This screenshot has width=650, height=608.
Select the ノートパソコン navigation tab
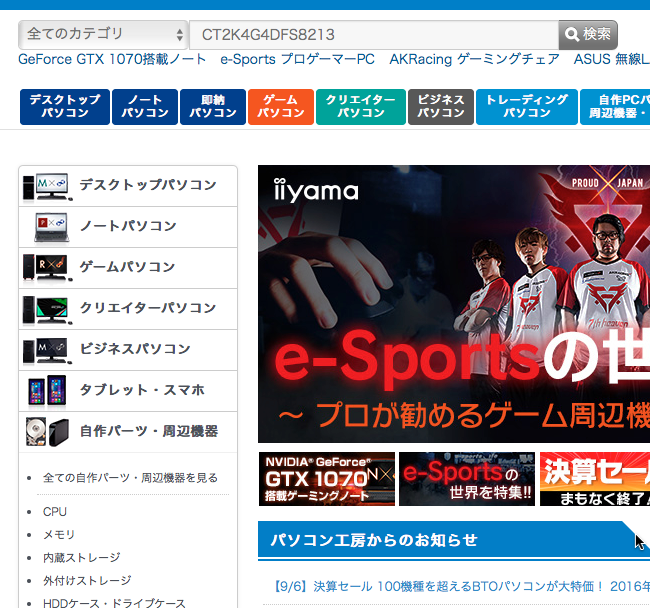(x=145, y=107)
